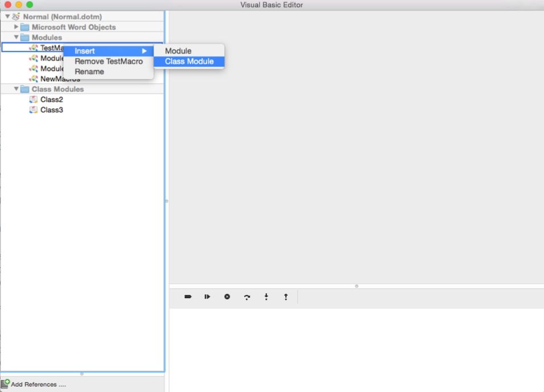Click inside the immediate output pane
Image resolution: width=544 pixels, height=392 pixels.
click(357, 350)
